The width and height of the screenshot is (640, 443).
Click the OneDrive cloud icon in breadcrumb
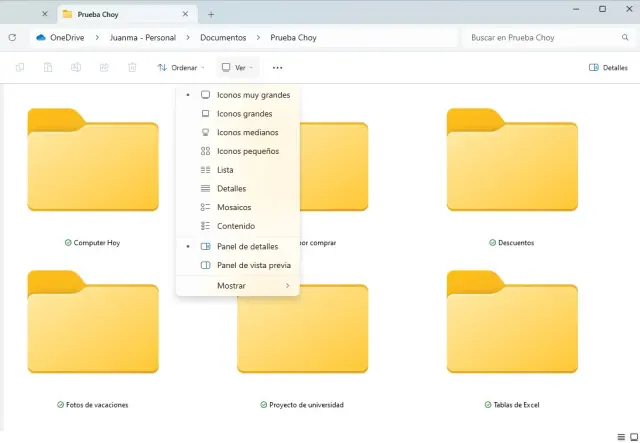click(x=41, y=37)
